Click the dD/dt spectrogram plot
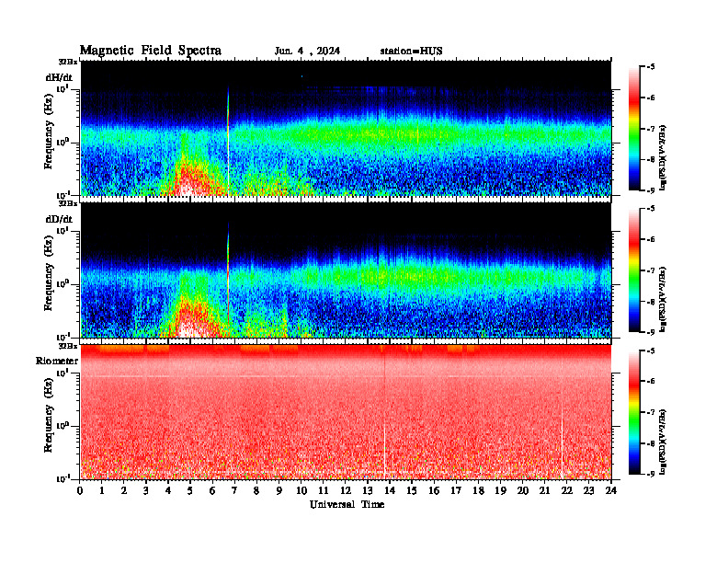The image size is (728, 563). [346, 270]
